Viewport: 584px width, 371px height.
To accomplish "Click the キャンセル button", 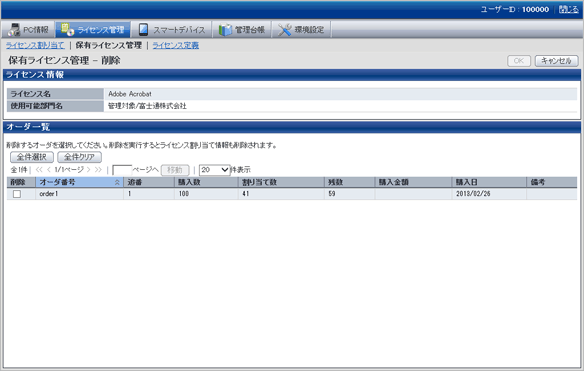I will click(556, 61).
